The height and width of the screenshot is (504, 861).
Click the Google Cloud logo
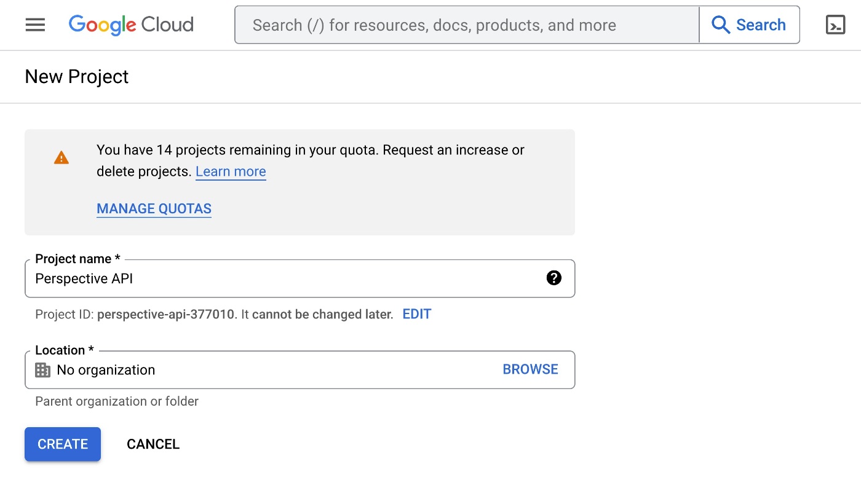coord(131,25)
